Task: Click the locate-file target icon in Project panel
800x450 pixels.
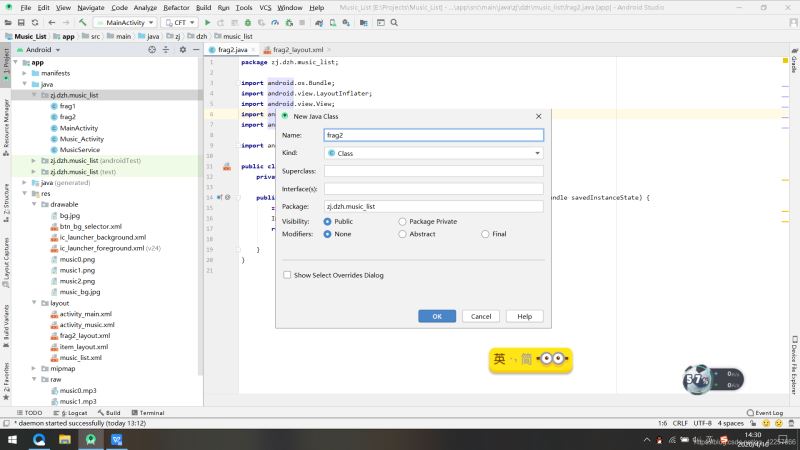Action: click(152, 49)
